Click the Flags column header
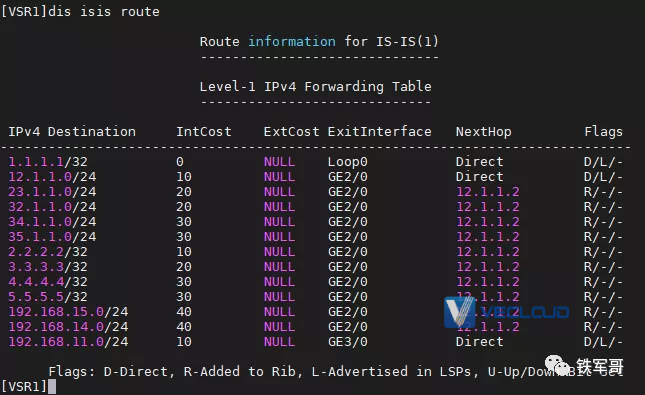Screen dimensions: 645x395 tap(603, 132)
